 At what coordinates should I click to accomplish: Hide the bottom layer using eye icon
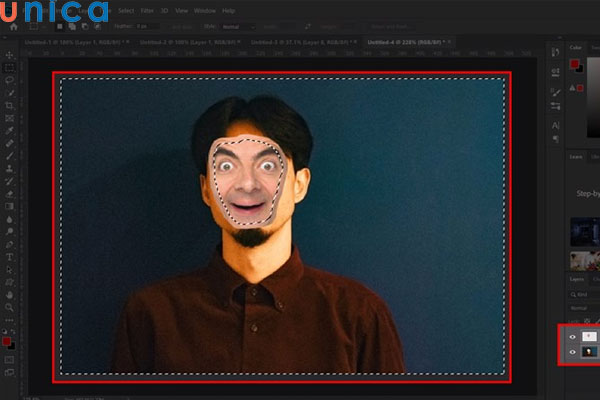tap(573, 352)
